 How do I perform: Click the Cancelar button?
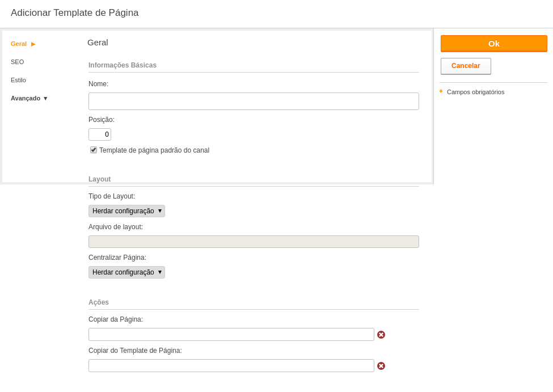tap(466, 66)
